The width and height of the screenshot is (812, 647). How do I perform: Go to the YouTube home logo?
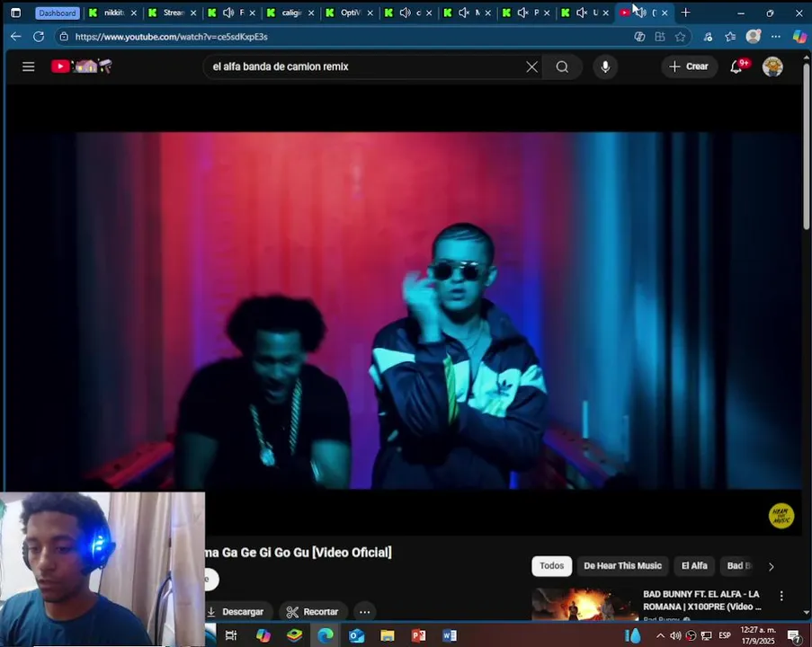[81, 66]
